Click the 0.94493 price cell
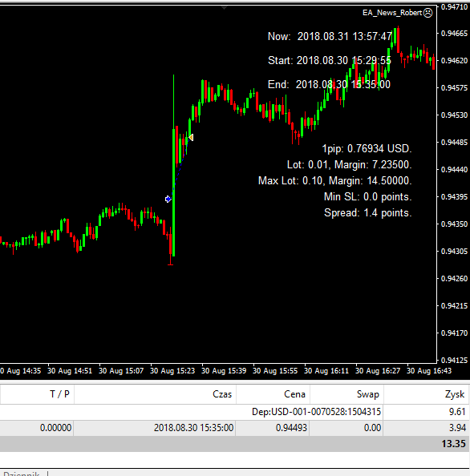This screenshot has width=470, height=476. click(291, 428)
